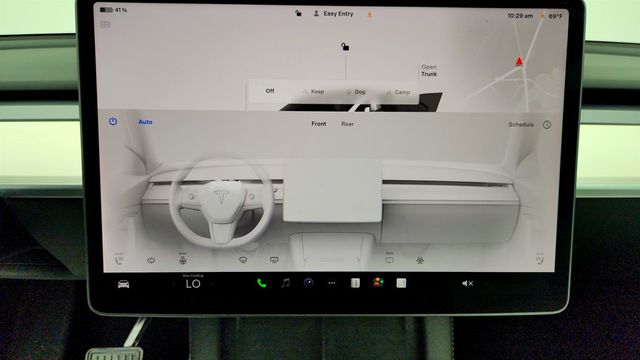
Task: Toggle the blue climate power button
Action: pyautogui.click(x=113, y=121)
